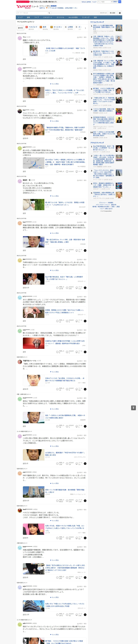Open ranking item 堀江貴文氏「中国が攻めてくる

point(104,53)
